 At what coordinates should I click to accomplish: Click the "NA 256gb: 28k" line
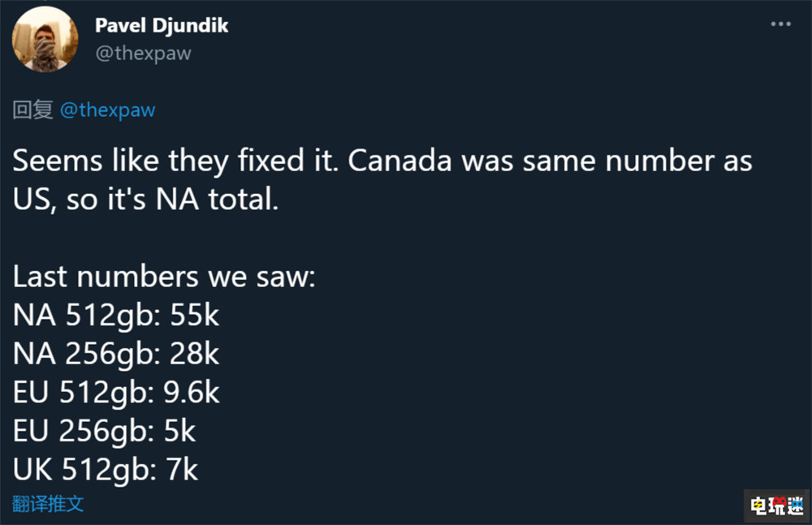pyautogui.click(x=116, y=354)
